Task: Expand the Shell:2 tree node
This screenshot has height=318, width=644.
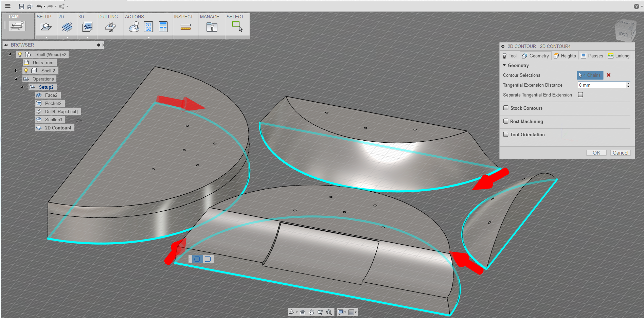Action: click(16, 71)
